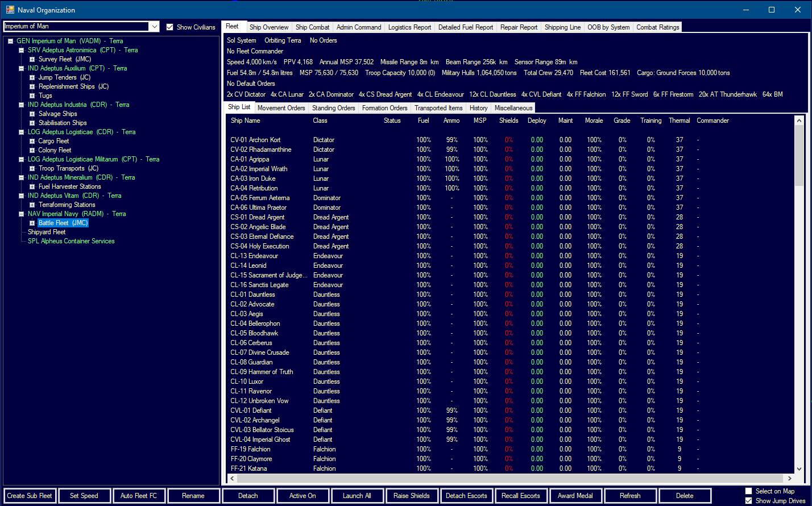Open the Shipping Line tab
Screen dimensions: 812x506
tap(562, 27)
